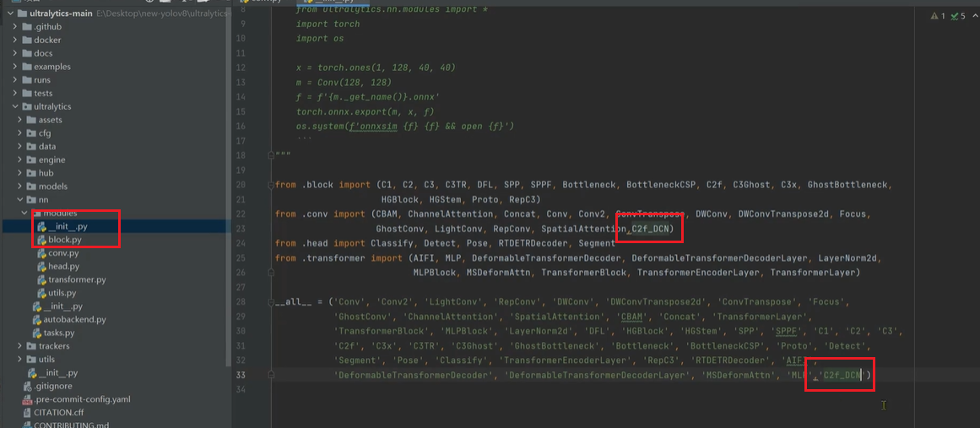Expand the .github folder chevron
This screenshot has width=980, height=428.
click(x=16, y=27)
